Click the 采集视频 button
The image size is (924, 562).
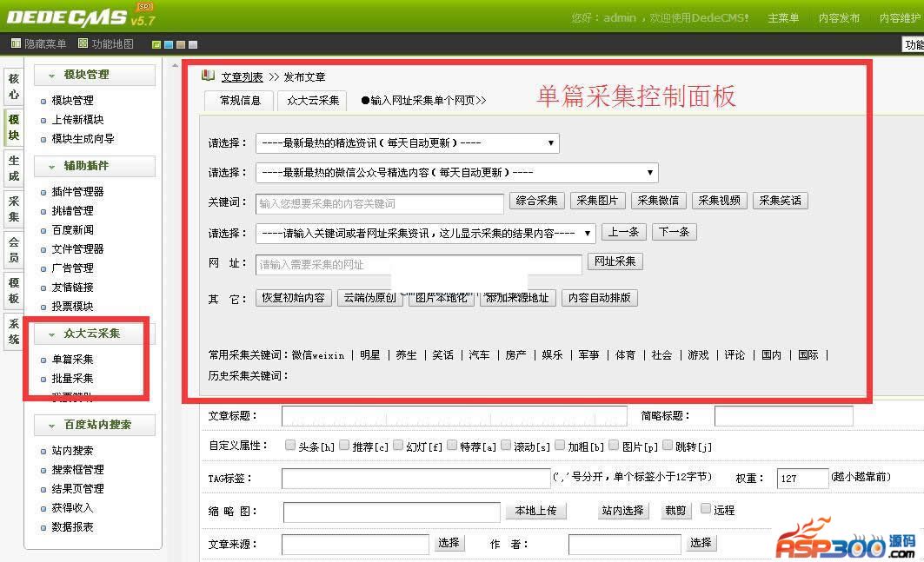point(719,201)
